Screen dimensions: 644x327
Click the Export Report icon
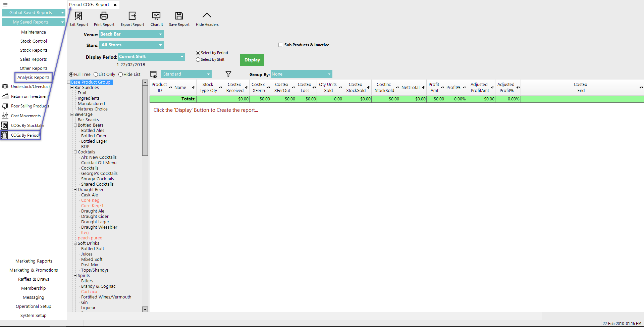[x=132, y=16]
